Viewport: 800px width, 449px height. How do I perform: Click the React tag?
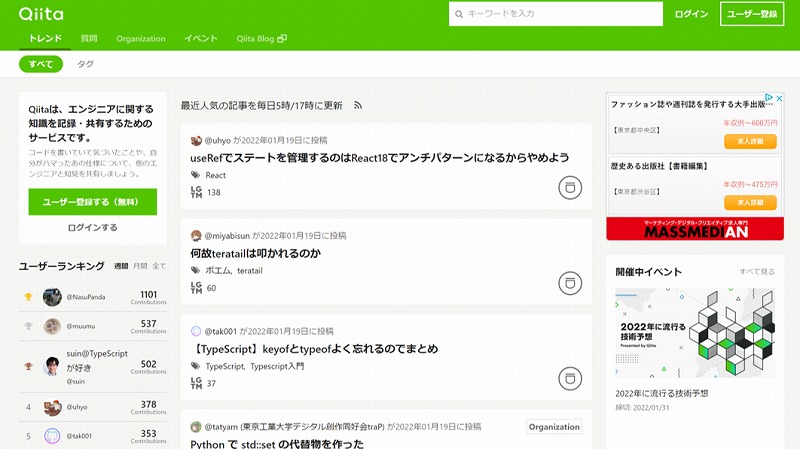[x=215, y=176]
